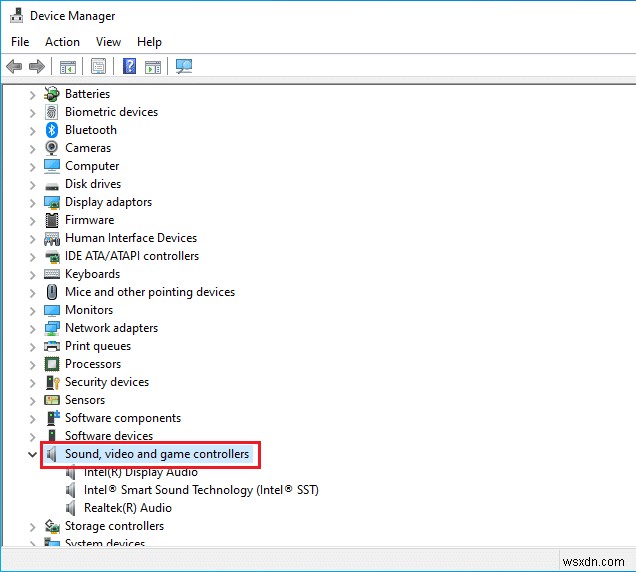The height and width of the screenshot is (572, 636).
Task: Select the Biometric devices label
Action: pyautogui.click(x=112, y=112)
